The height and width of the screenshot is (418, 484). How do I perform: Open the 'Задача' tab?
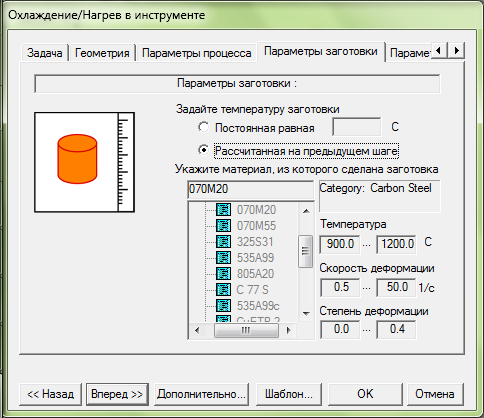[45, 53]
